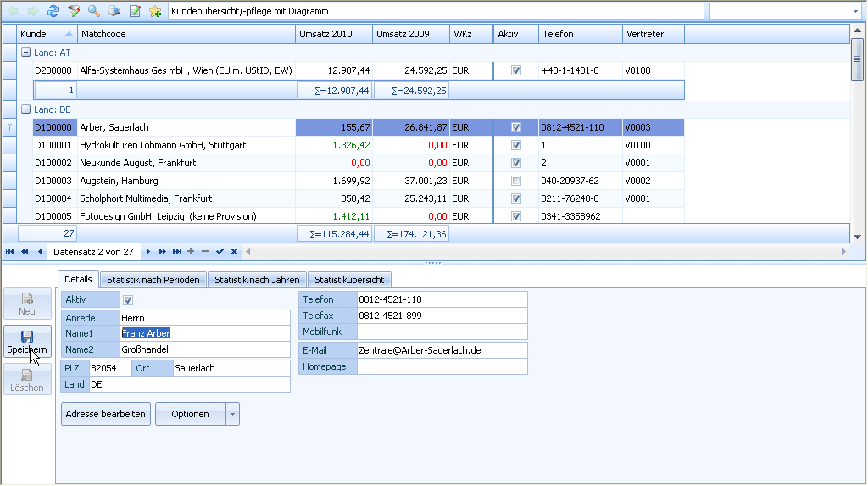Click the Adresse bearbeiten button

[x=106, y=415]
